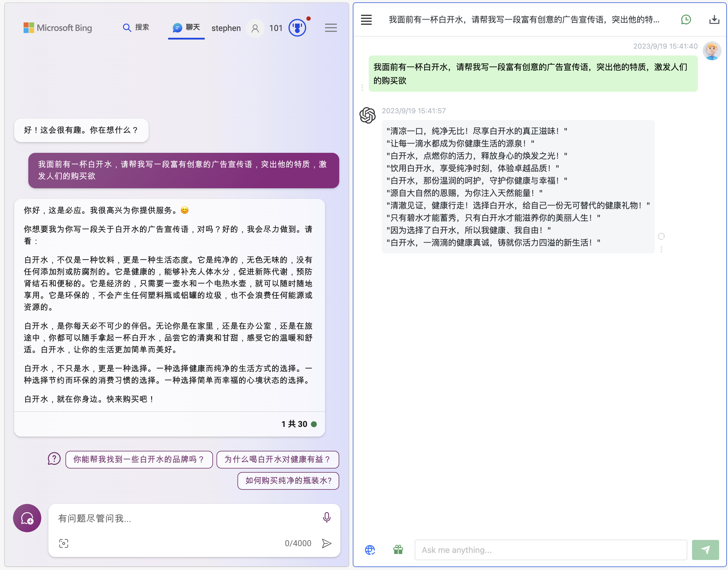728x570 pixels.
Task: Open options dots beside AI reply
Action: coord(661,249)
